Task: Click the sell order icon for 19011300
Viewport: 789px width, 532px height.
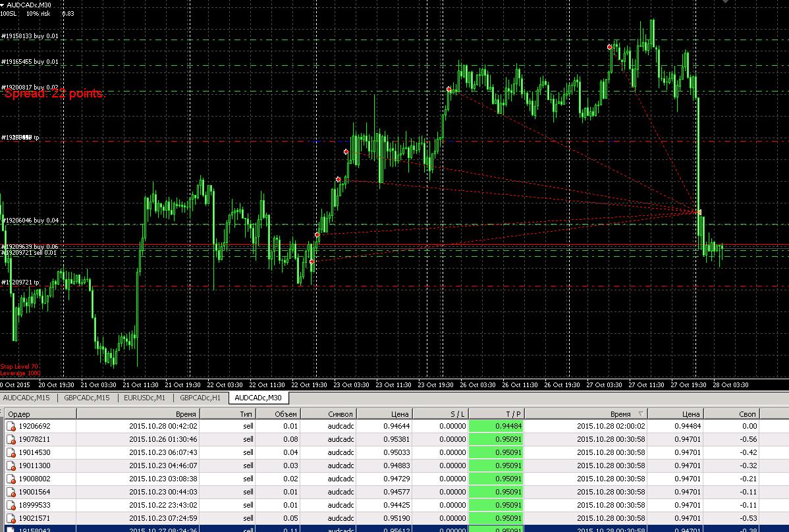Action: point(11,465)
